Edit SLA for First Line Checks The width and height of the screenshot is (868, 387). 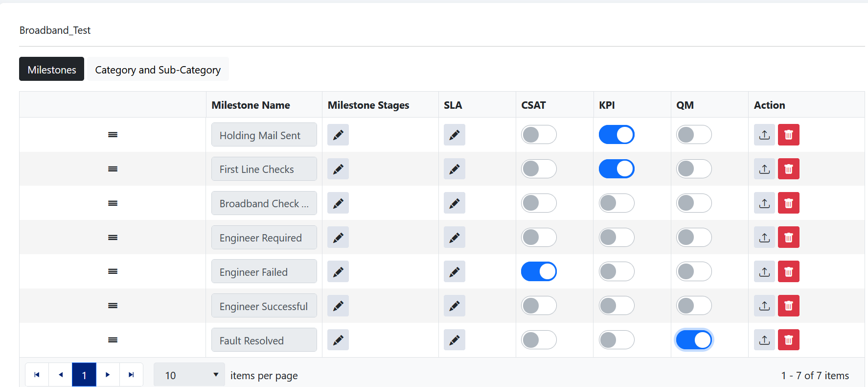454,169
